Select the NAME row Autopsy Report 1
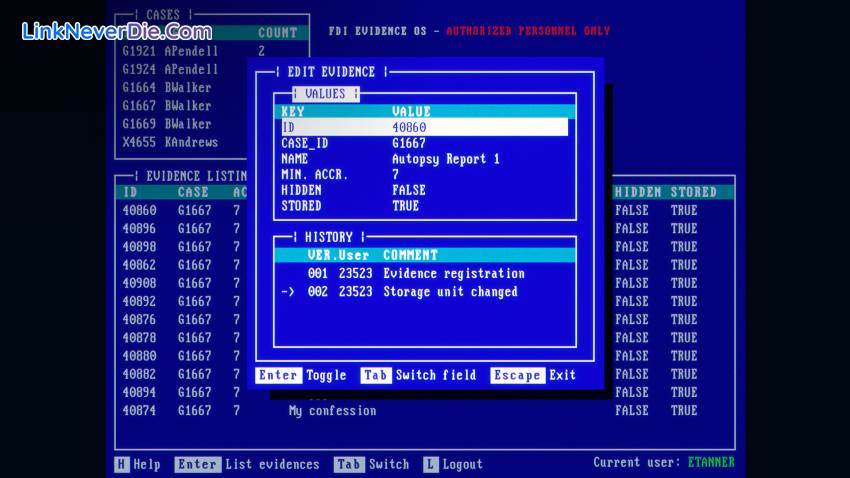The image size is (850, 478). point(425,159)
